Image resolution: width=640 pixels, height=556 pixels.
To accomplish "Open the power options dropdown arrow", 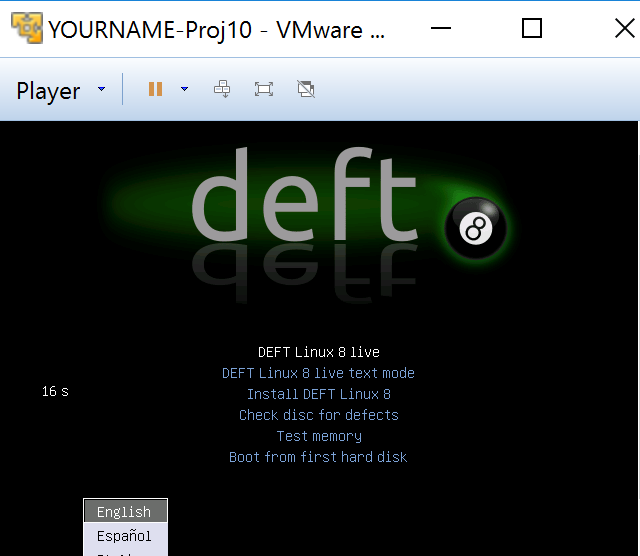I will tap(184, 89).
